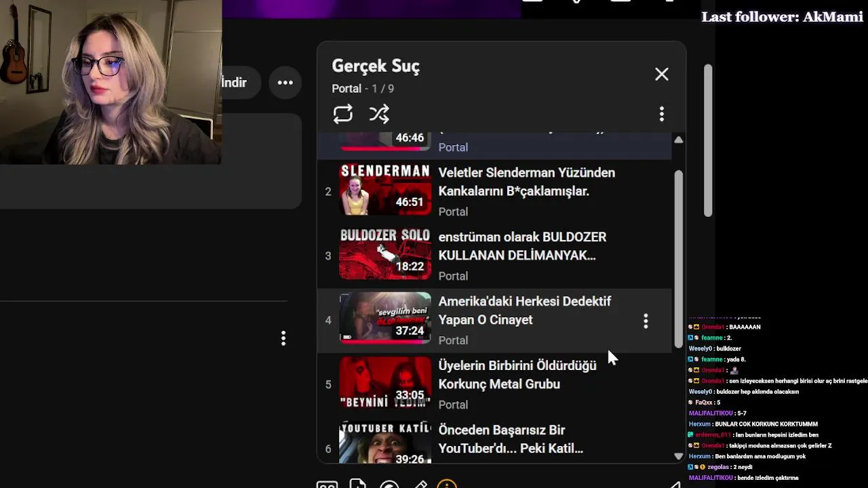Toggle loop playlist icon
The height and width of the screenshot is (488, 868).
tap(342, 114)
